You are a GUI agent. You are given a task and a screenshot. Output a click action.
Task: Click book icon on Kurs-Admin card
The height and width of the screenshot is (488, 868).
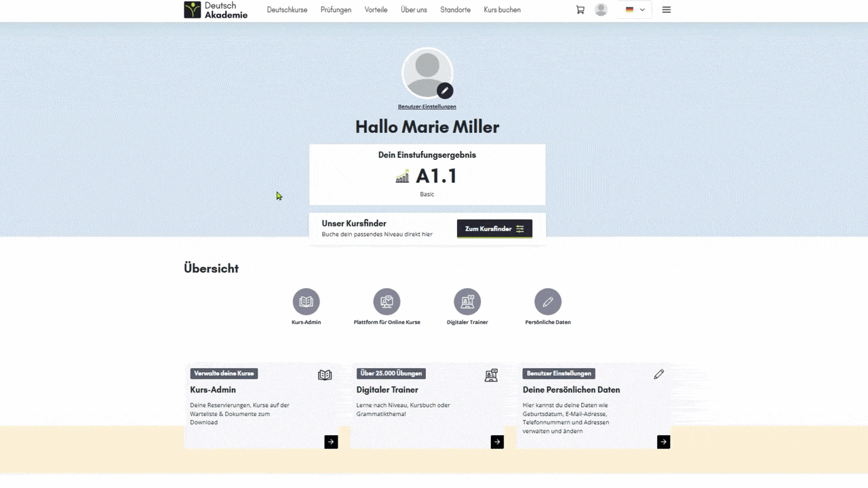click(325, 375)
